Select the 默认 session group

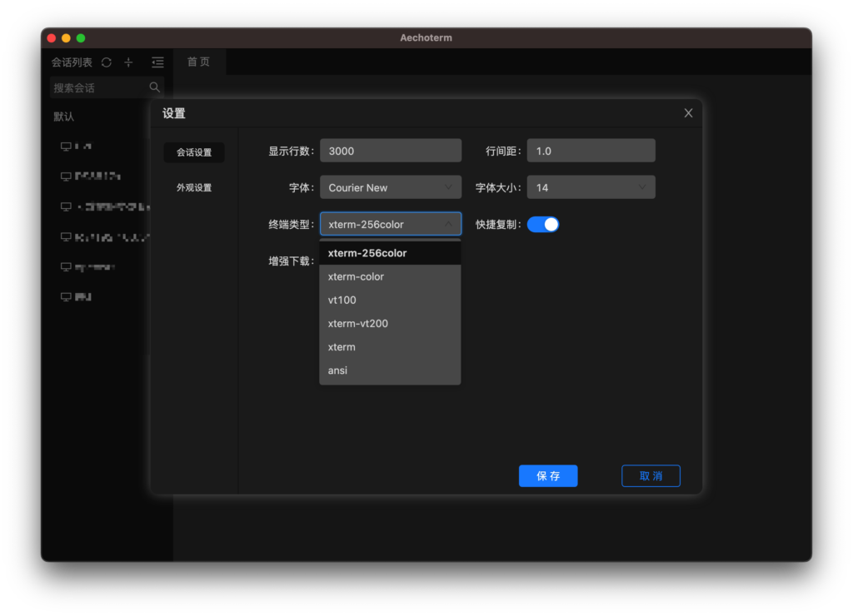click(63, 117)
